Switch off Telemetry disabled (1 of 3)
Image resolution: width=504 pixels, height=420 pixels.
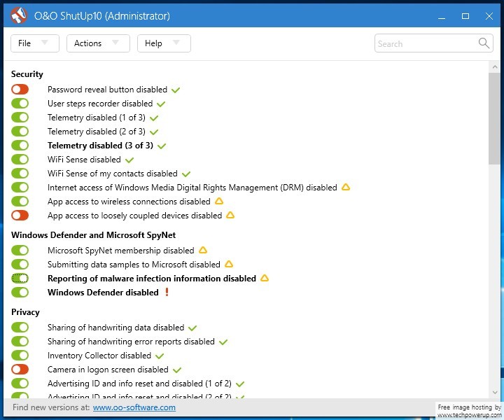(20, 118)
